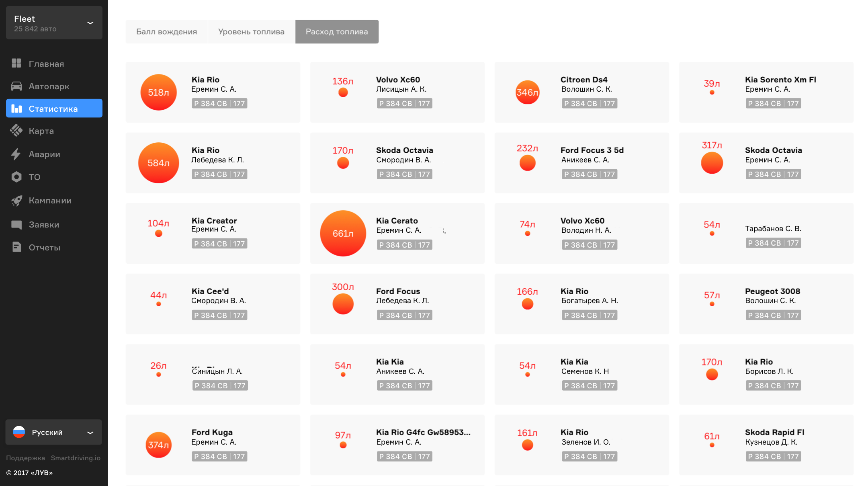Select the Расход топлива tab
Viewport: 868px width, 486px height.
click(x=337, y=31)
